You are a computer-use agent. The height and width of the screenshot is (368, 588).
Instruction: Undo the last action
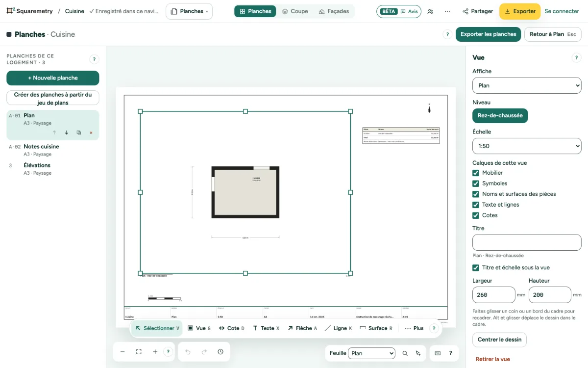(x=188, y=352)
